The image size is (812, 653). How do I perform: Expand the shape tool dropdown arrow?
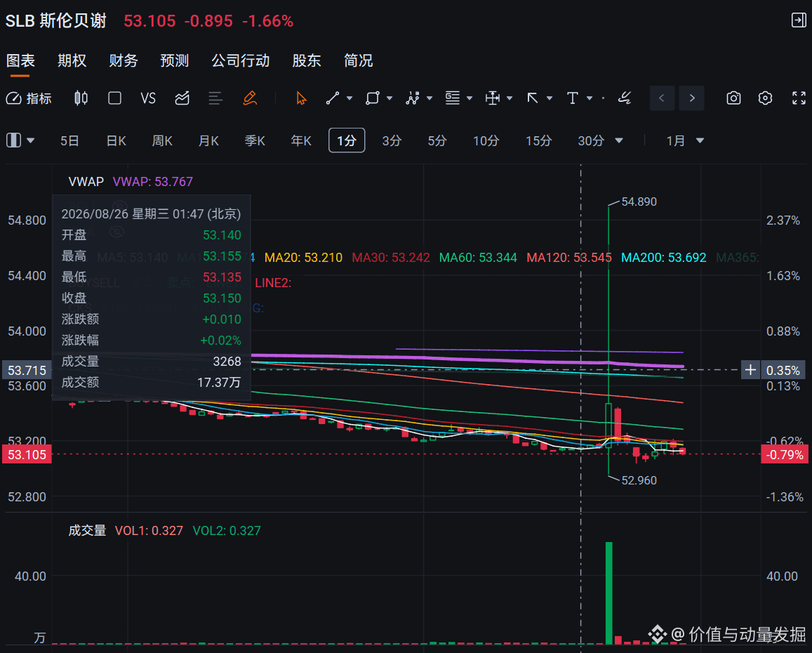pos(390,98)
